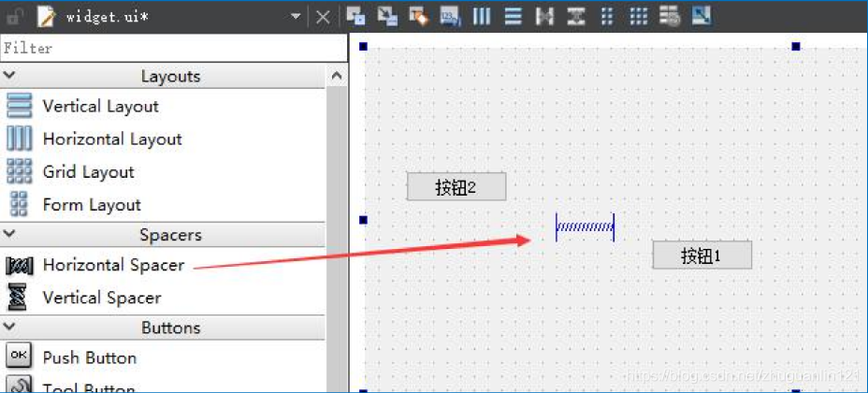
Task: Switch to Edit Tab Order mode
Action: tap(450, 17)
